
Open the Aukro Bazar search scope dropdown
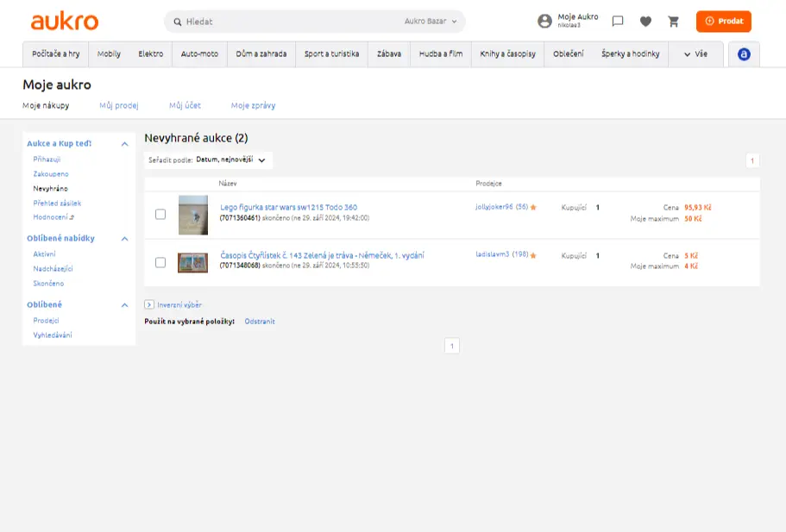pyautogui.click(x=431, y=22)
